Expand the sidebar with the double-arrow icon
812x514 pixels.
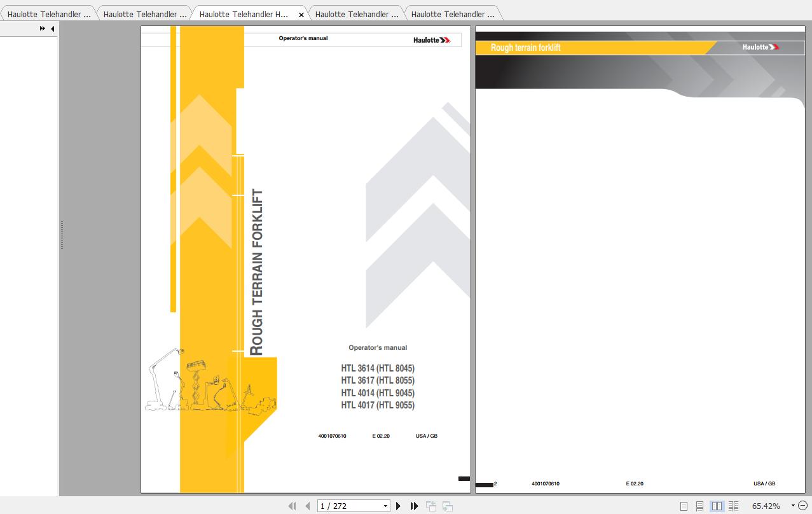tap(43, 29)
